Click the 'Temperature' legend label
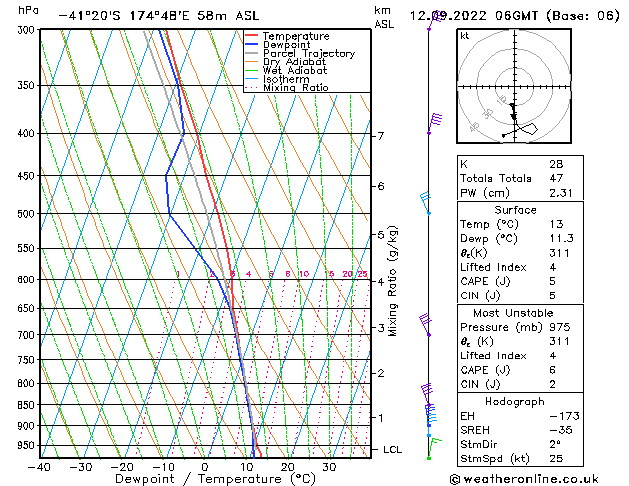Image resolution: width=629 pixels, height=486 pixels. pyautogui.click(x=296, y=36)
